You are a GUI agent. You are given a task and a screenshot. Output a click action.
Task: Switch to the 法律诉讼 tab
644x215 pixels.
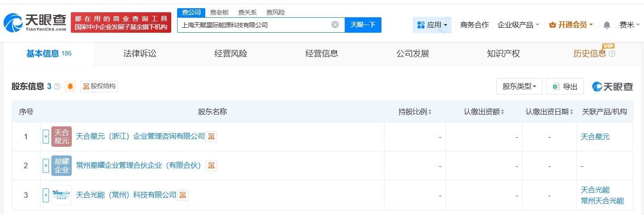(x=140, y=54)
